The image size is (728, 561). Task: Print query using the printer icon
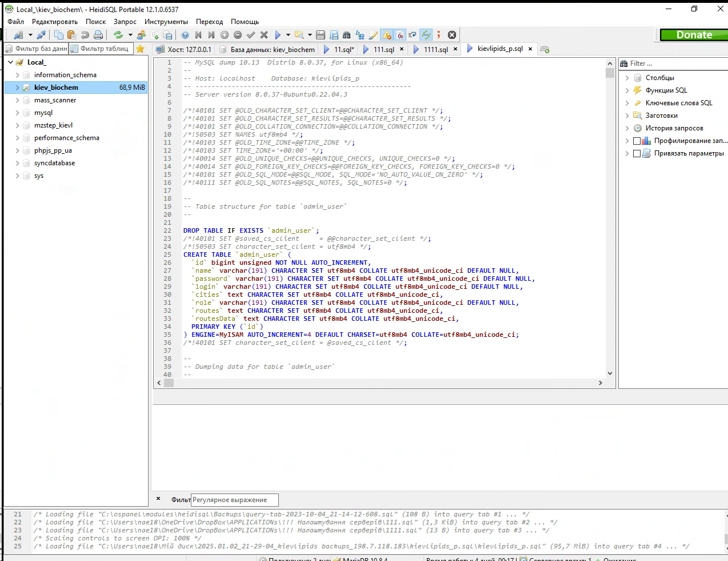tap(97, 34)
